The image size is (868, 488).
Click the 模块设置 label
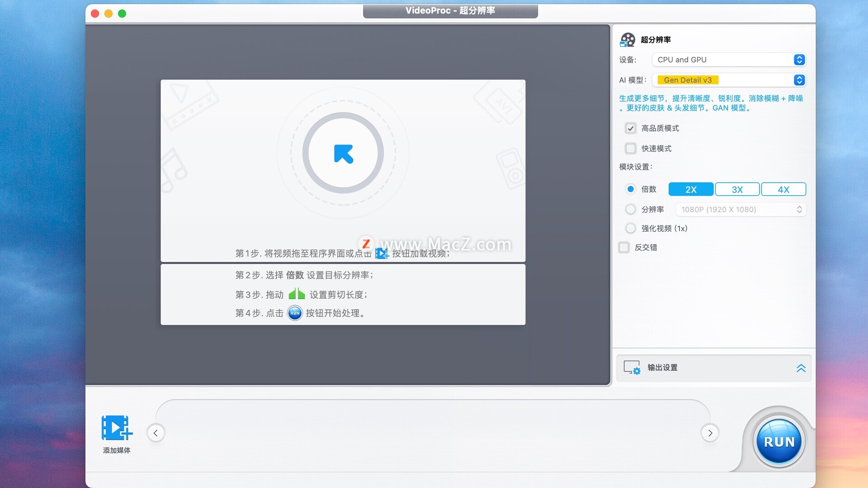click(x=635, y=167)
